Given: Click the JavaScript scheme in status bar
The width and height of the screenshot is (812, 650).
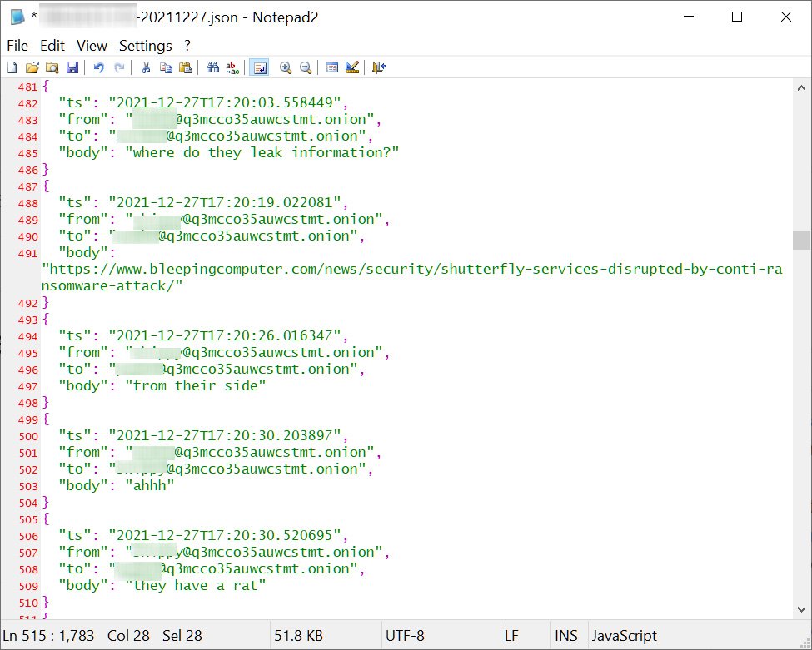Looking at the screenshot, I should pyautogui.click(x=625, y=635).
